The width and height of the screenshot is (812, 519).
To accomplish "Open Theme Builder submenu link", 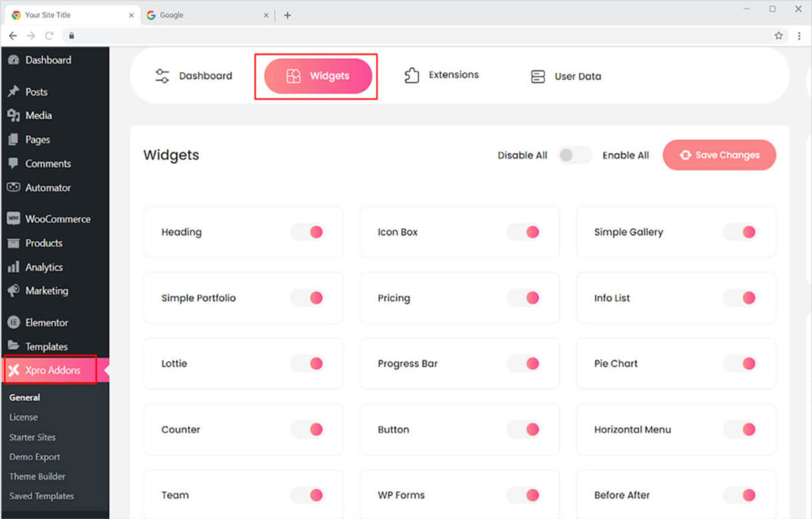I will click(x=37, y=476).
